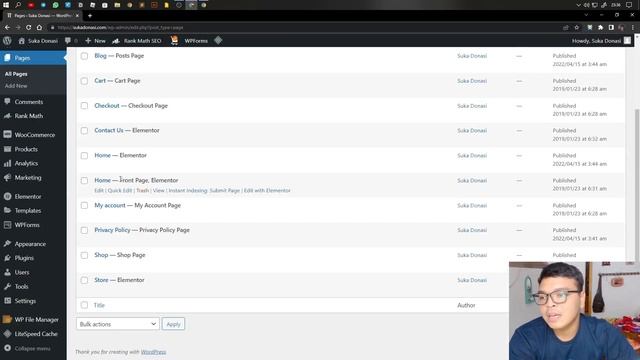Viewport: 640px width, 360px height.
Task: Click Suka Donasi author in Blog row
Action: [472, 56]
